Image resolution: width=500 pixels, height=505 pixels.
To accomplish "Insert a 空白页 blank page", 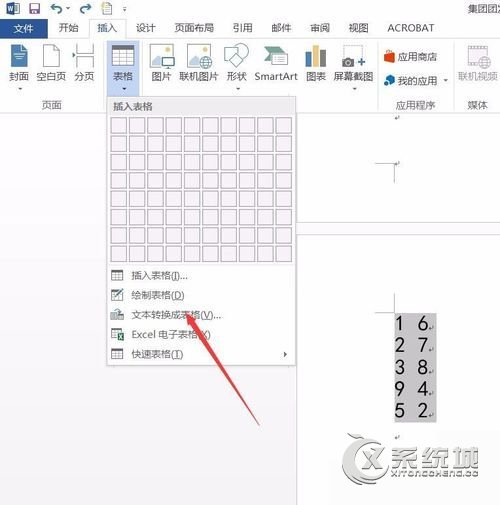I will tap(51, 62).
